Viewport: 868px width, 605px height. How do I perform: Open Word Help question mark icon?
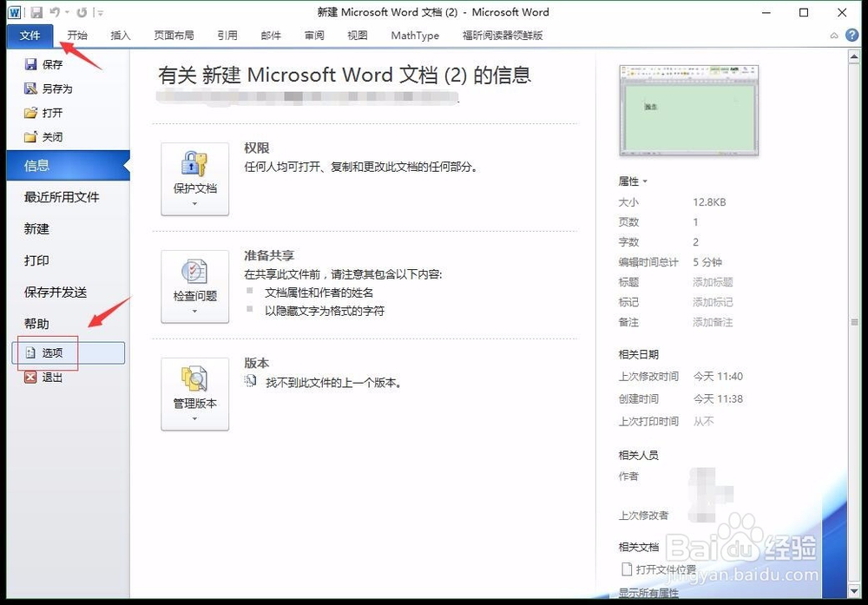point(852,36)
